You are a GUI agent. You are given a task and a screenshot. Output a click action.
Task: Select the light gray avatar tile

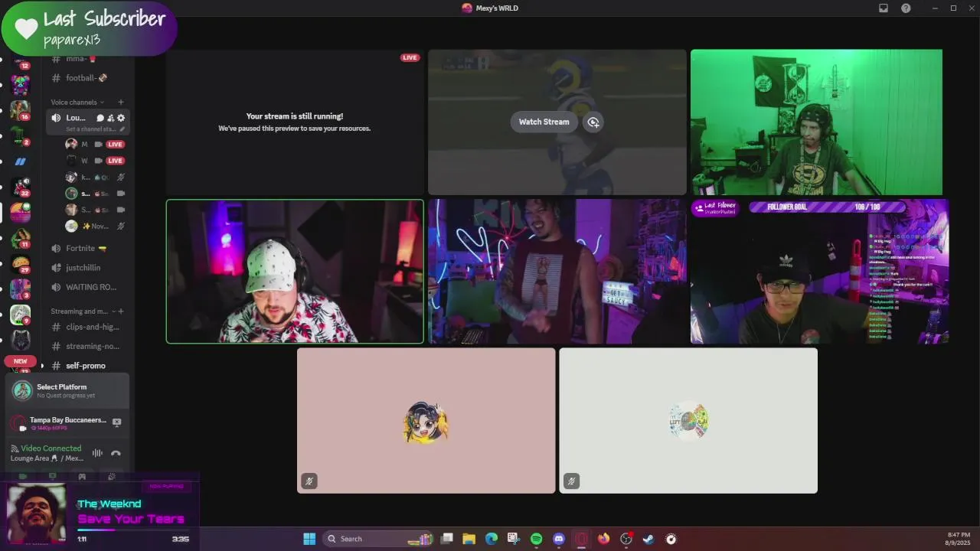coord(688,421)
